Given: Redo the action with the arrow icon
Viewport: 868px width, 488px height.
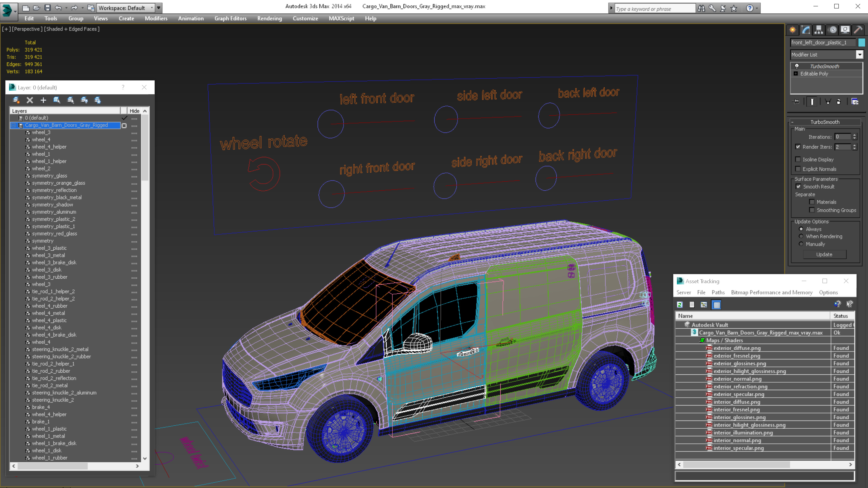Looking at the screenshot, I should [74, 8].
